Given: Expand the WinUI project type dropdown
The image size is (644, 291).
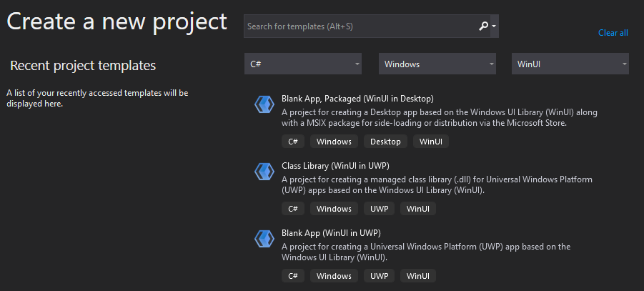Looking at the screenshot, I should (x=570, y=64).
